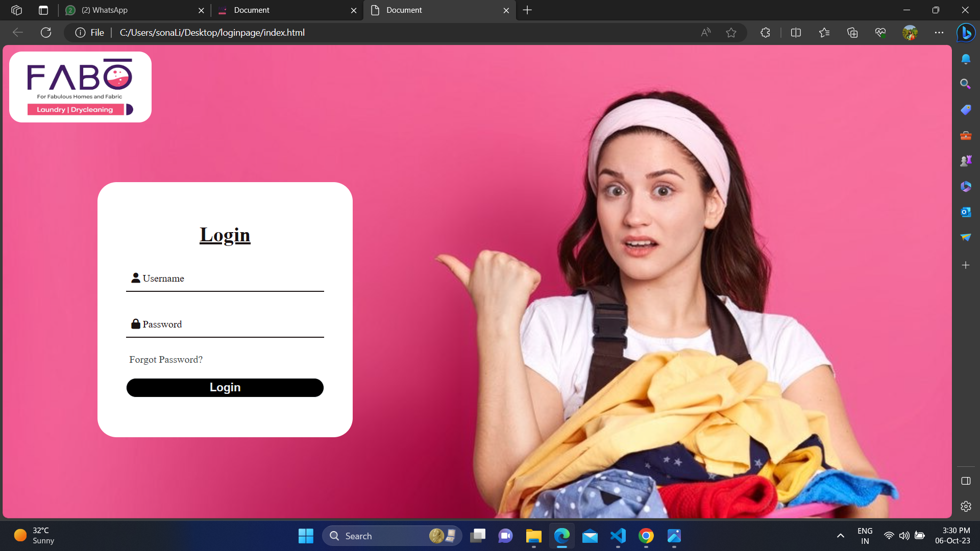
Task: Open Settings and more ellipsis menu
Action: tap(939, 33)
